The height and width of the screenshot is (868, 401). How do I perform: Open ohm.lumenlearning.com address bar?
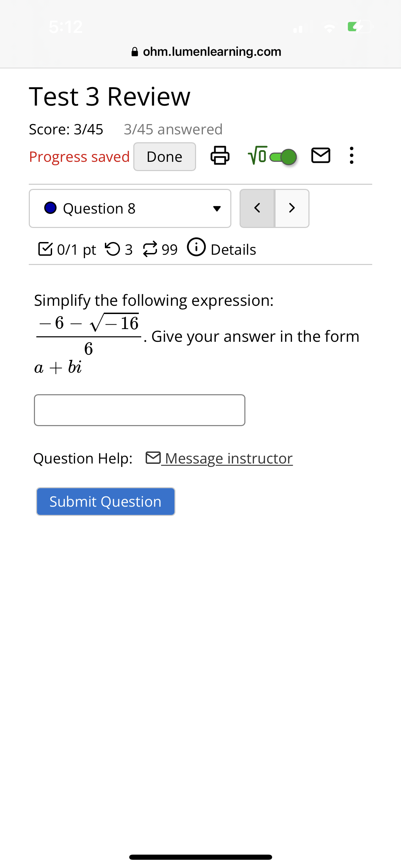coord(212,51)
